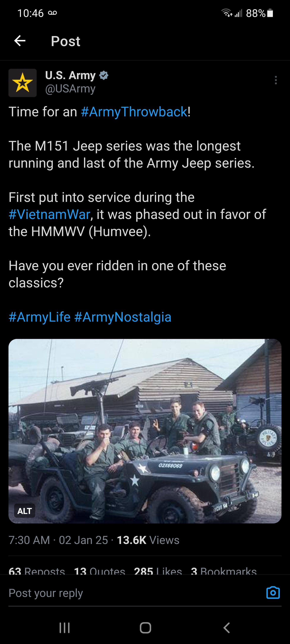Open the three-dot post options menu
This screenshot has width=290, height=644.
coord(276,80)
